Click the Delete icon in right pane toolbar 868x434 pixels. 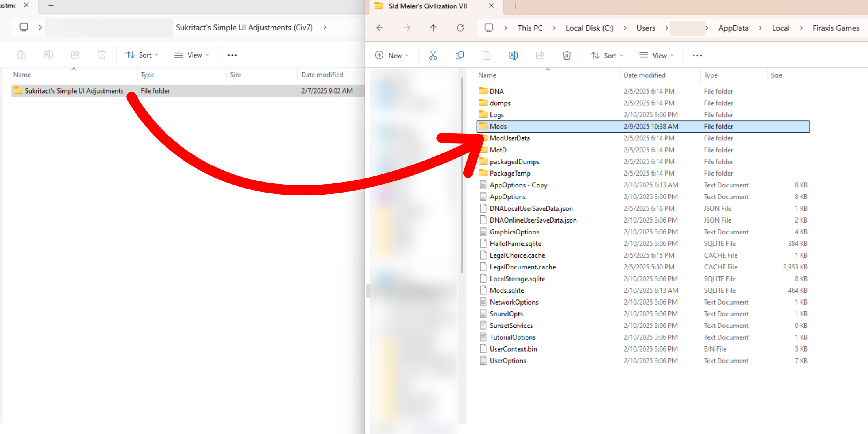[567, 55]
